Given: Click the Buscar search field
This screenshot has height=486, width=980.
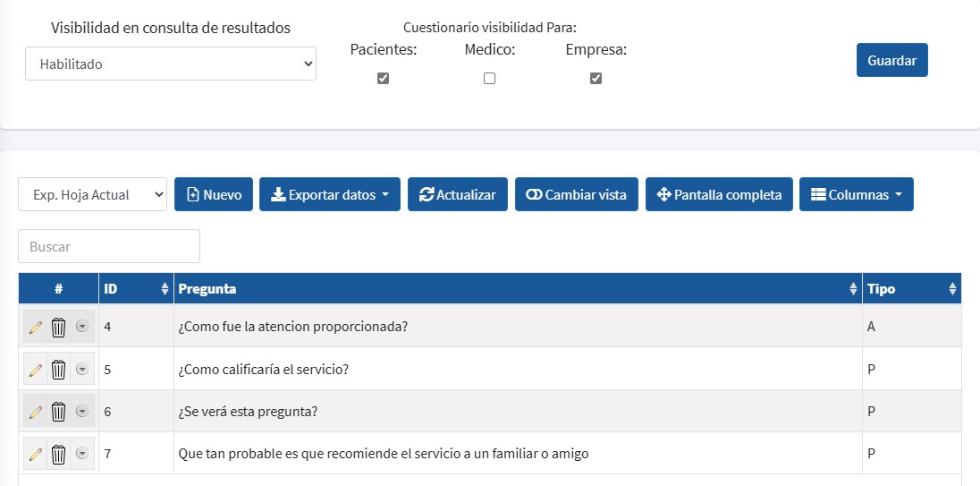Looking at the screenshot, I should [108, 246].
